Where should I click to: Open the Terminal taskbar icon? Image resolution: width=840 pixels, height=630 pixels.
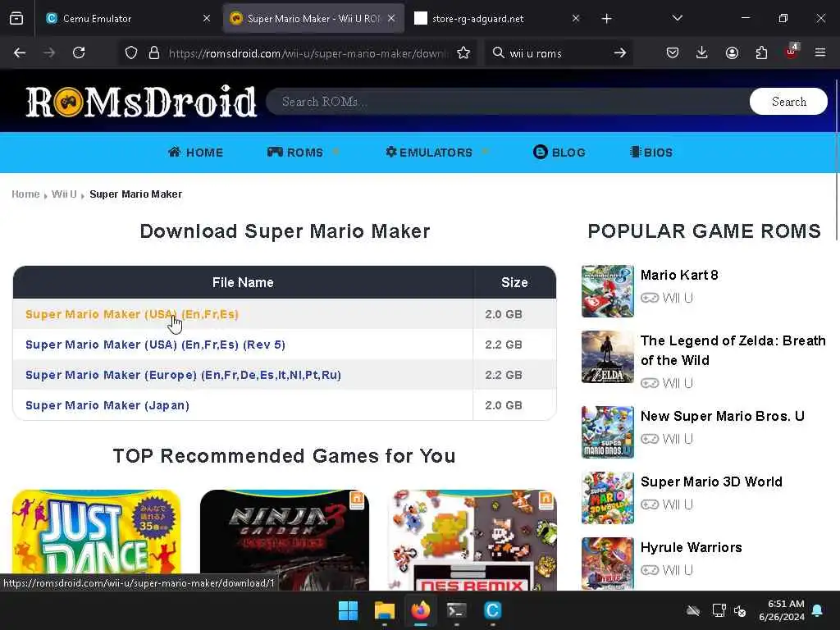(456, 610)
